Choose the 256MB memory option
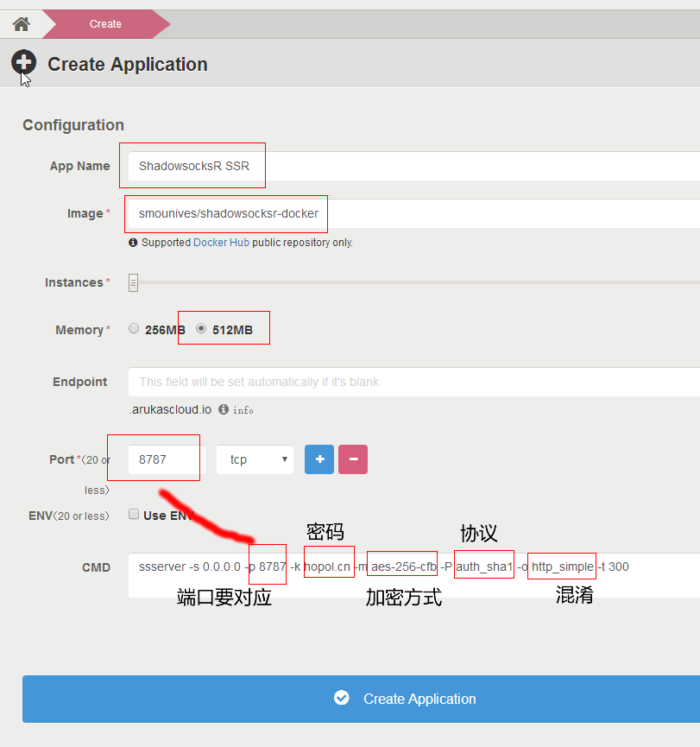 coord(134,329)
